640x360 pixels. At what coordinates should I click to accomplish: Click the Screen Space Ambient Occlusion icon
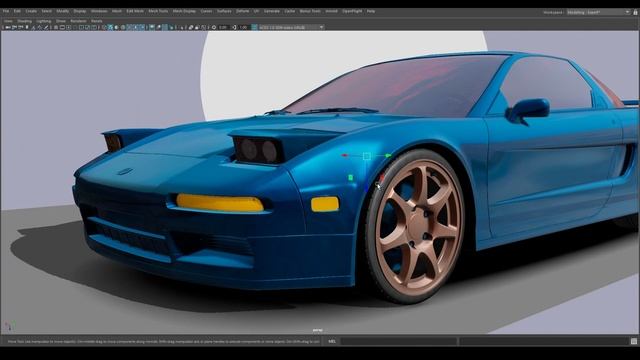pos(152,27)
